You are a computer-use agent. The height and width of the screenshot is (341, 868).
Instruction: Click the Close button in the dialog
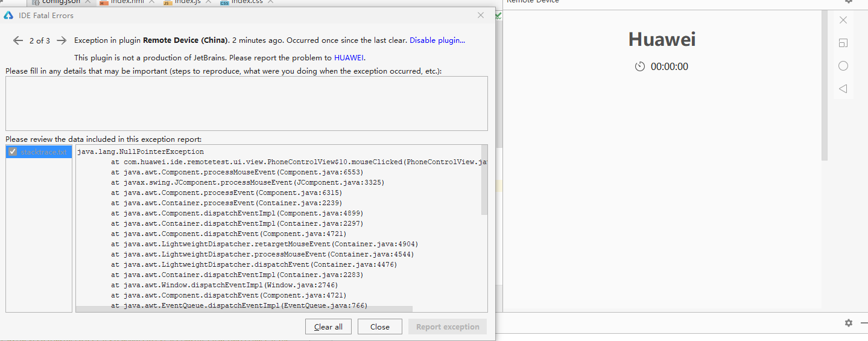380,327
